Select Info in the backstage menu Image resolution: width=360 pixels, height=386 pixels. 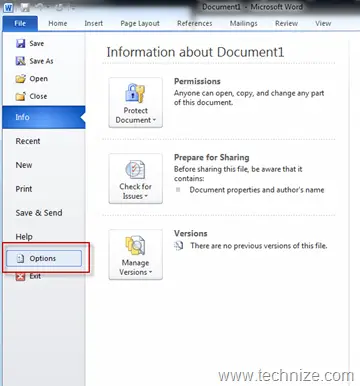[44, 117]
